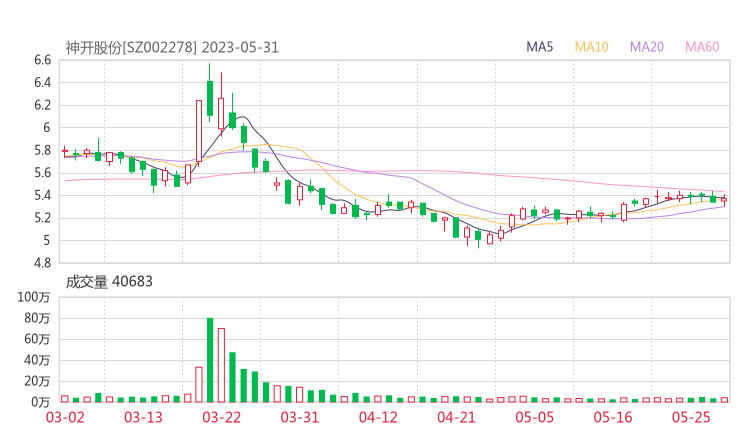Click the 4.8 price axis label
The height and width of the screenshot is (440, 740).
pyautogui.click(x=42, y=262)
